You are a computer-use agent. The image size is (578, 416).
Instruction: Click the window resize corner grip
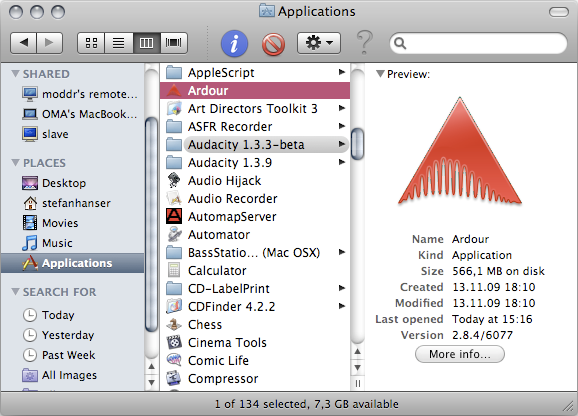coord(568,406)
